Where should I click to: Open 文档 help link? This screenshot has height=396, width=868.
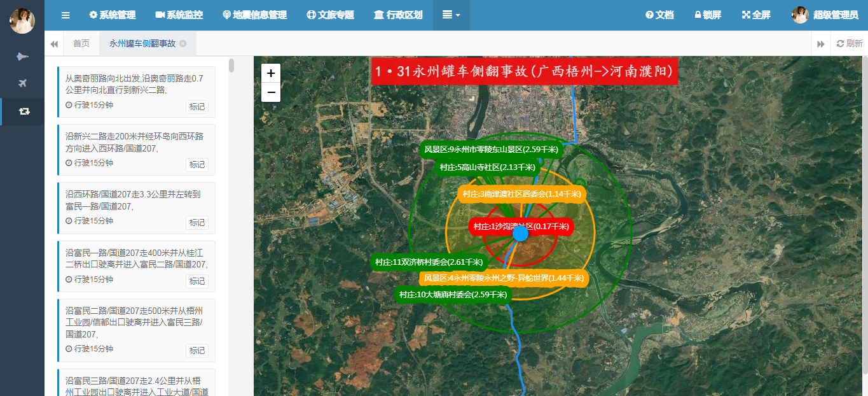click(659, 15)
